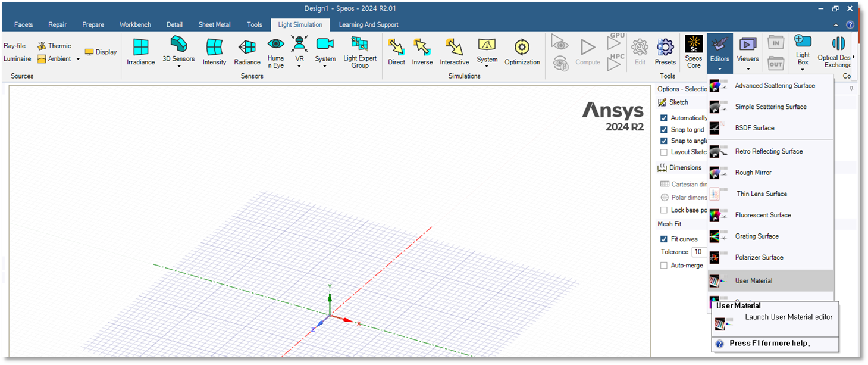Add a Thermic source
The image size is (868, 365).
54,46
